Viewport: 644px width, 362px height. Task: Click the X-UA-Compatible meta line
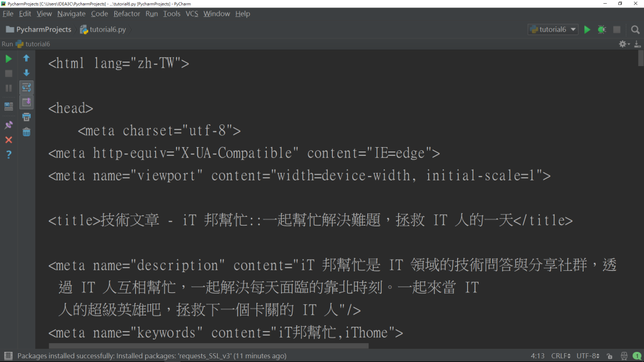click(x=244, y=153)
